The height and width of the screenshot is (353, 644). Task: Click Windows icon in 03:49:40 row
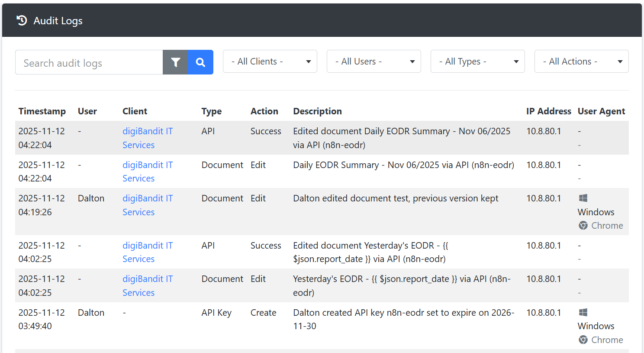(583, 313)
